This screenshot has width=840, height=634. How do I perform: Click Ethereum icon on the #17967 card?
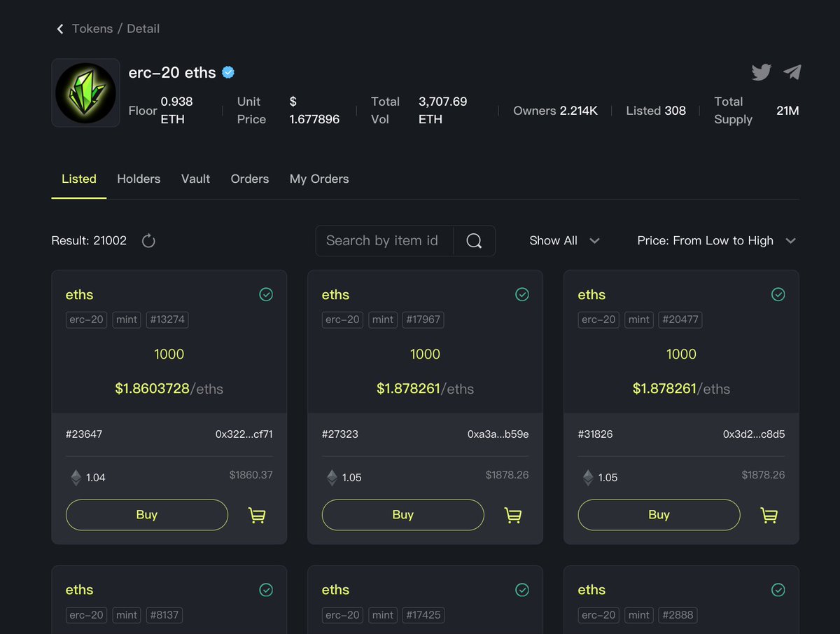[x=332, y=478]
